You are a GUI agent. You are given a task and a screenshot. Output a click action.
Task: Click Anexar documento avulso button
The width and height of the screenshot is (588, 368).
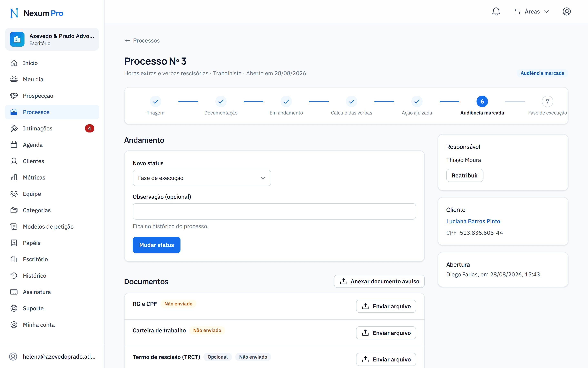point(379,281)
